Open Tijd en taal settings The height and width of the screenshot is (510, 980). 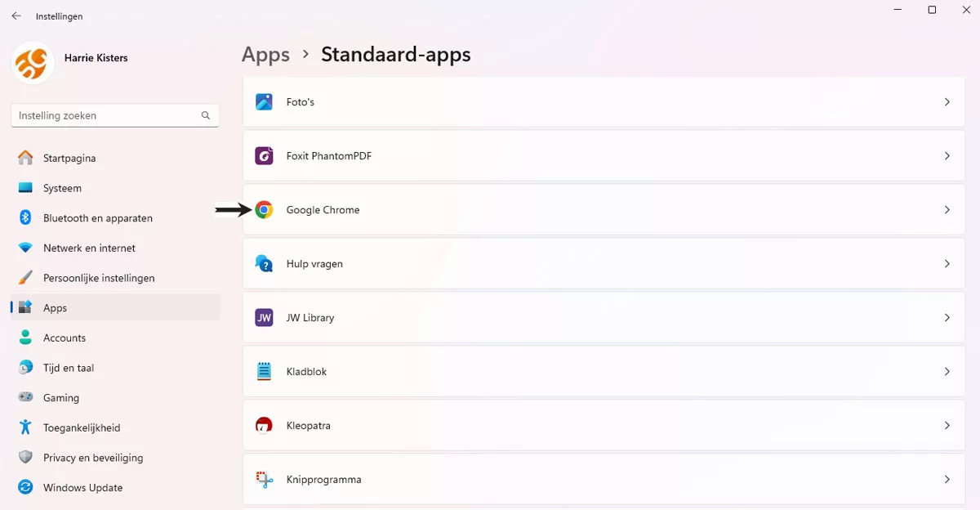115,368
